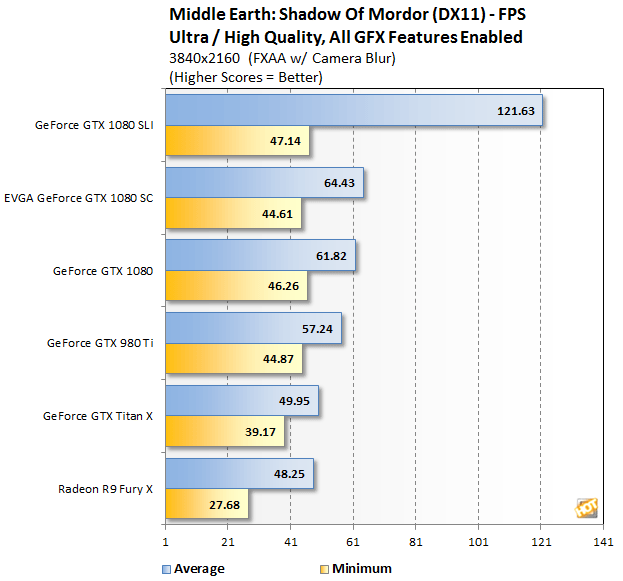Screen dimensions: 623x581
Task: Click the x-axis tick label 21
Action: 228,542
